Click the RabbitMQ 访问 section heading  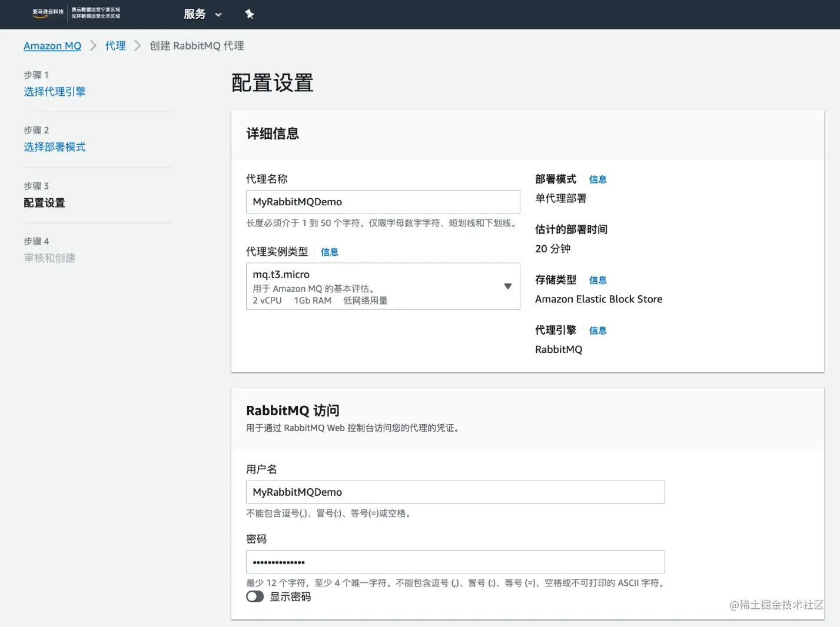coord(293,411)
